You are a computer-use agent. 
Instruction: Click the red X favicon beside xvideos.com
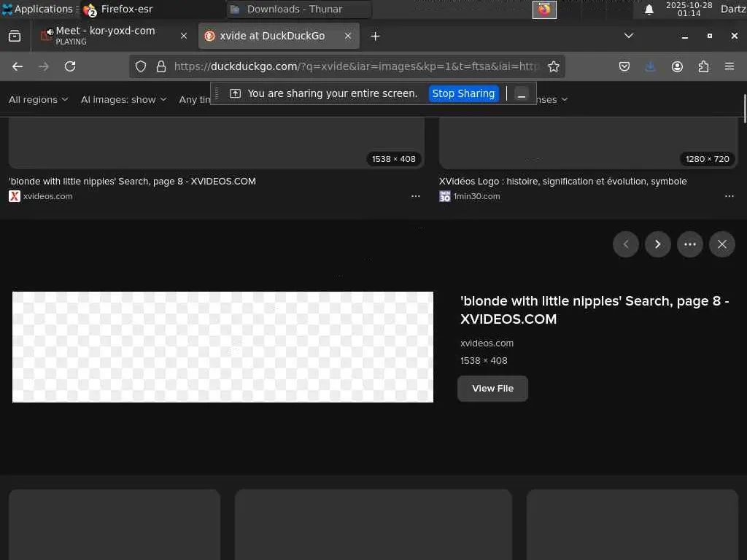[15, 196]
